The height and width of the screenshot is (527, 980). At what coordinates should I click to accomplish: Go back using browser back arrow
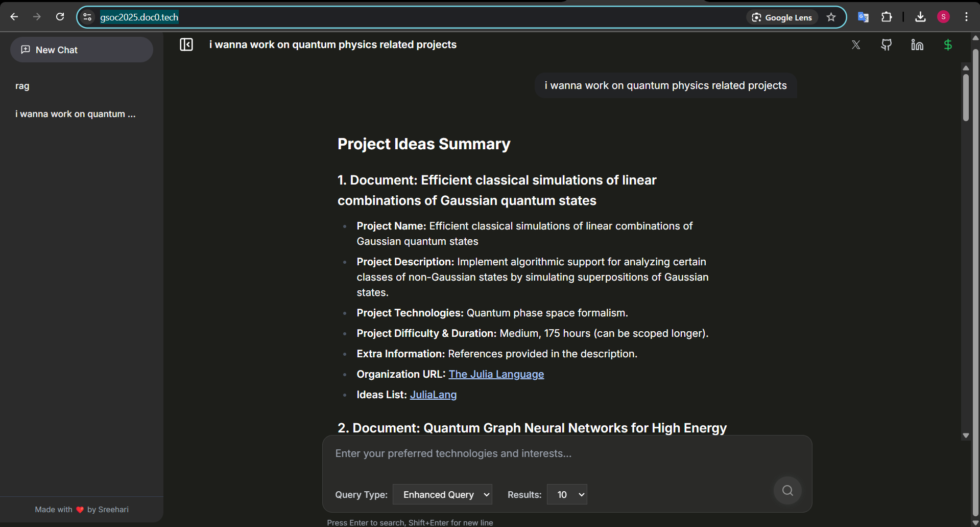tap(14, 17)
